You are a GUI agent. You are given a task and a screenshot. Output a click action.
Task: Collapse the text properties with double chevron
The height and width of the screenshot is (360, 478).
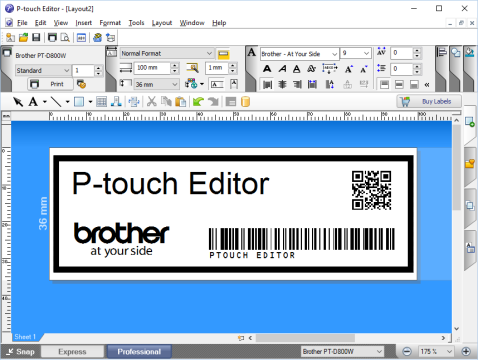click(427, 85)
